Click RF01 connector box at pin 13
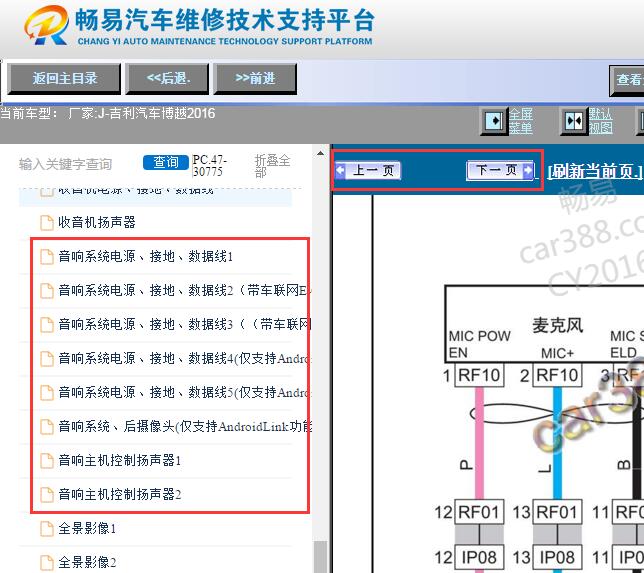The image size is (644, 573). [x=557, y=512]
